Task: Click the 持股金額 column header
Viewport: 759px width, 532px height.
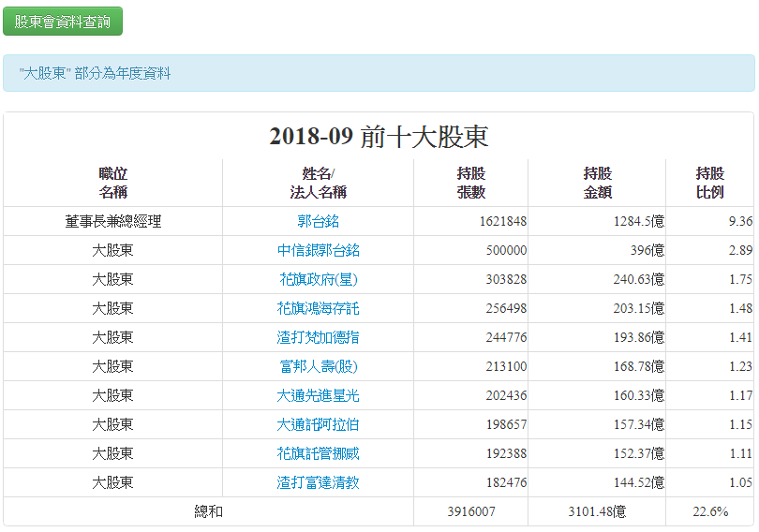Action: pos(597,183)
